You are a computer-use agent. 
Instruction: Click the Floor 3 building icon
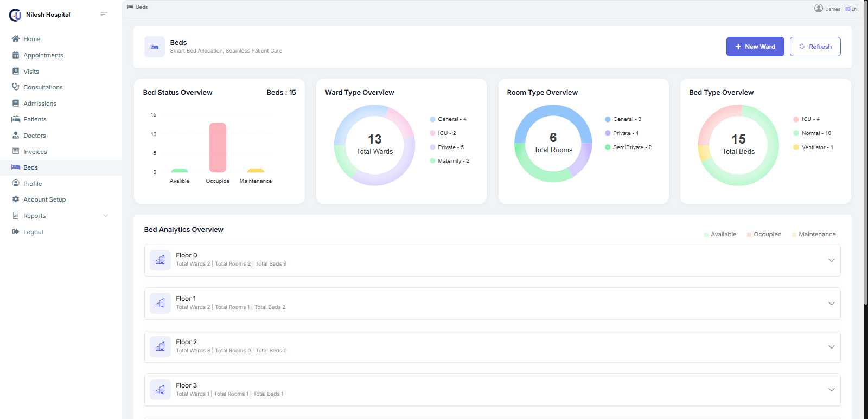pyautogui.click(x=160, y=390)
